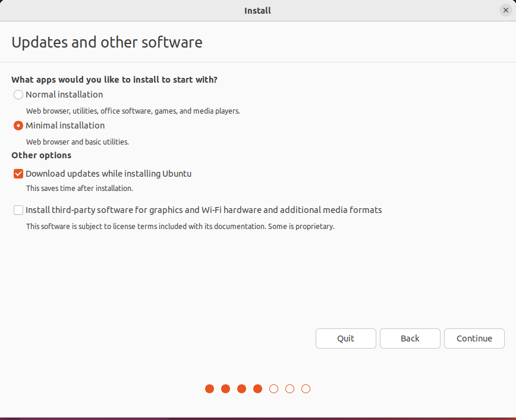Go Back to previous installer step

pyautogui.click(x=410, y=338)
